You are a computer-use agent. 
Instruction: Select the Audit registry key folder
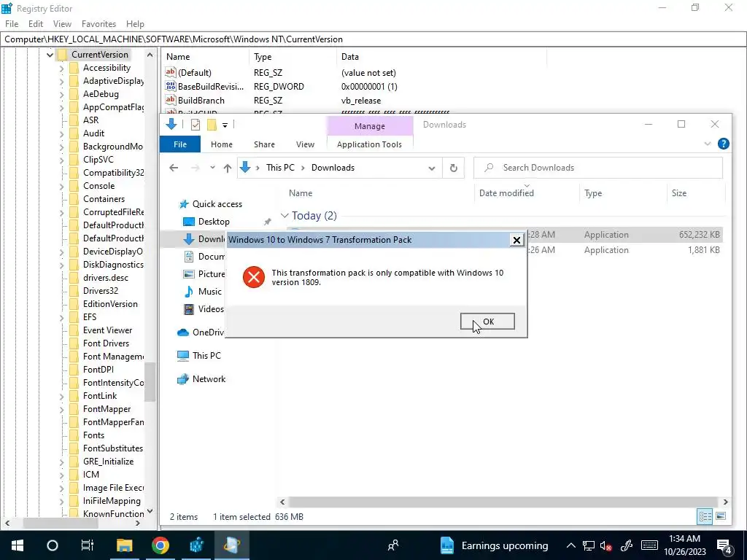[93, 133]
